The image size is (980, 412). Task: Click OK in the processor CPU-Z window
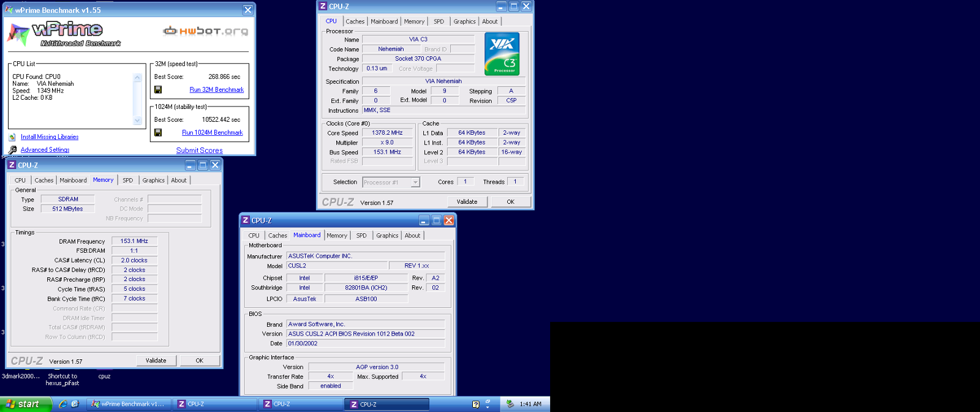point(510,201)
